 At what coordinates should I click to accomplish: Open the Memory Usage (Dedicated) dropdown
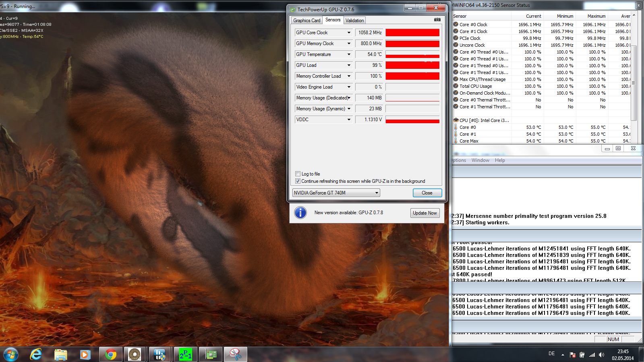pyautogui.click(x=349, y=98)
